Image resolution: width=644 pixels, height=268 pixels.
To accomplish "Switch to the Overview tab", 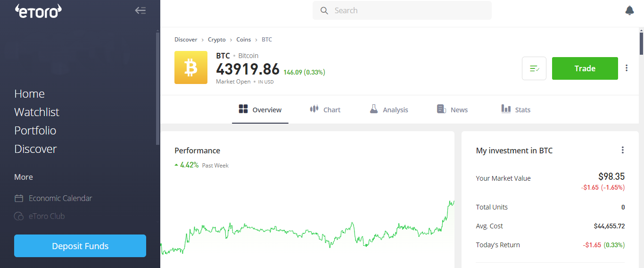I will [260, 110].
